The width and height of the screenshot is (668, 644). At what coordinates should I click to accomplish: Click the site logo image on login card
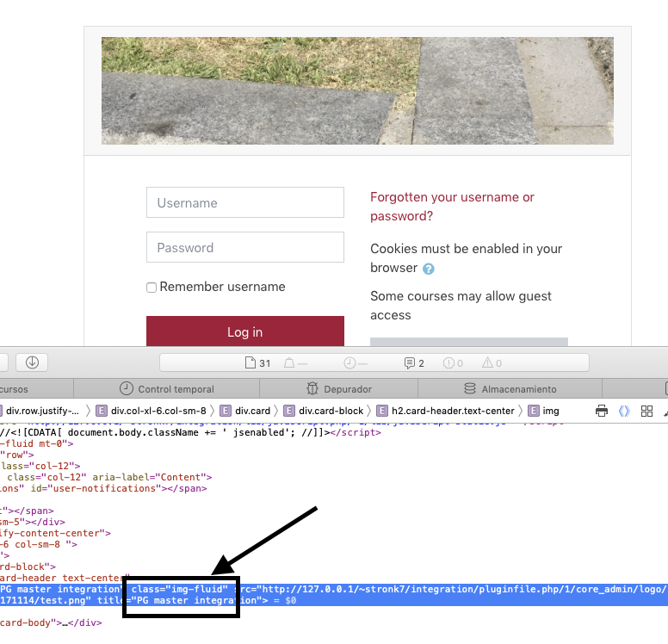357,90
